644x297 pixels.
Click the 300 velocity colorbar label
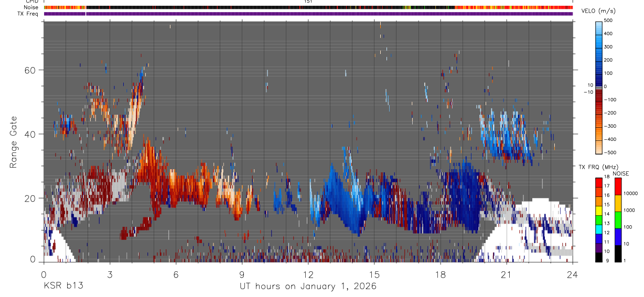tap(609, 47)
